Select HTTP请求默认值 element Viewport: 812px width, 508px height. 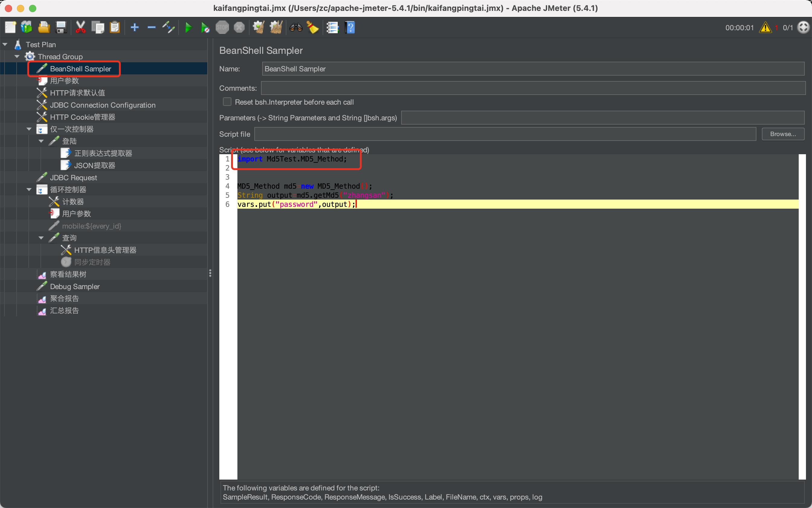(78, 93)
